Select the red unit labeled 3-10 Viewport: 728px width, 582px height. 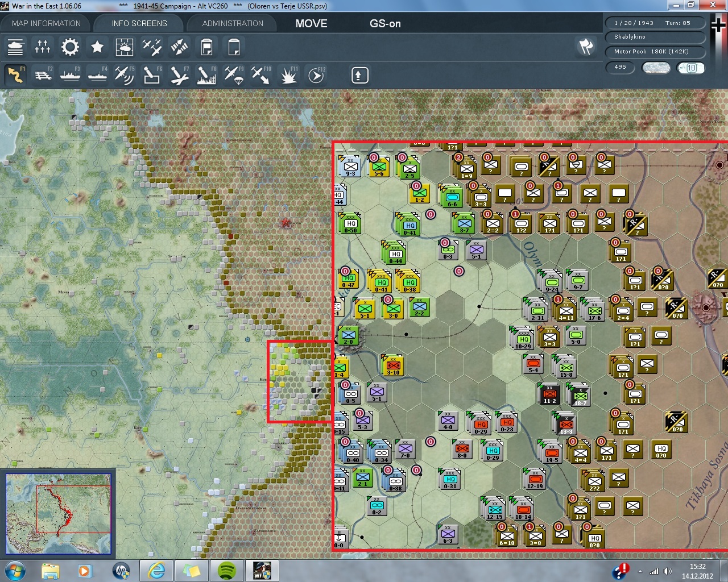pyautogui.click(x=393, y=365)
